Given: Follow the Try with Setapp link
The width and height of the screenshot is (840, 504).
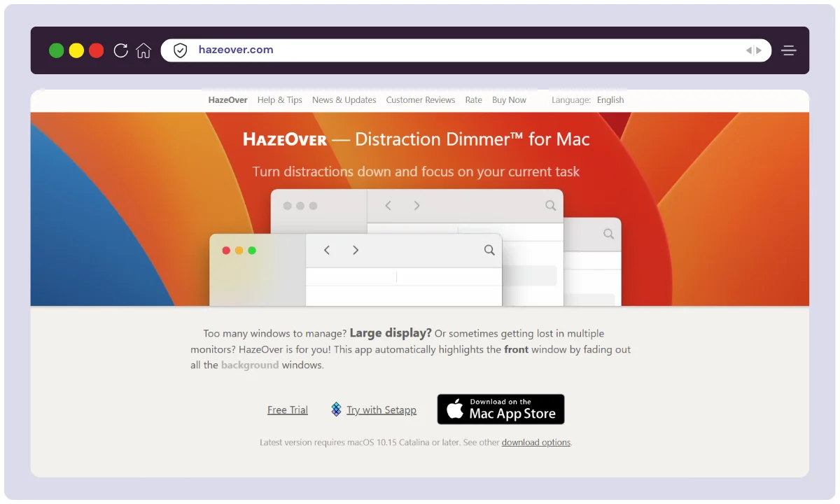Looking at the screenshot, I should click(381, 410).
